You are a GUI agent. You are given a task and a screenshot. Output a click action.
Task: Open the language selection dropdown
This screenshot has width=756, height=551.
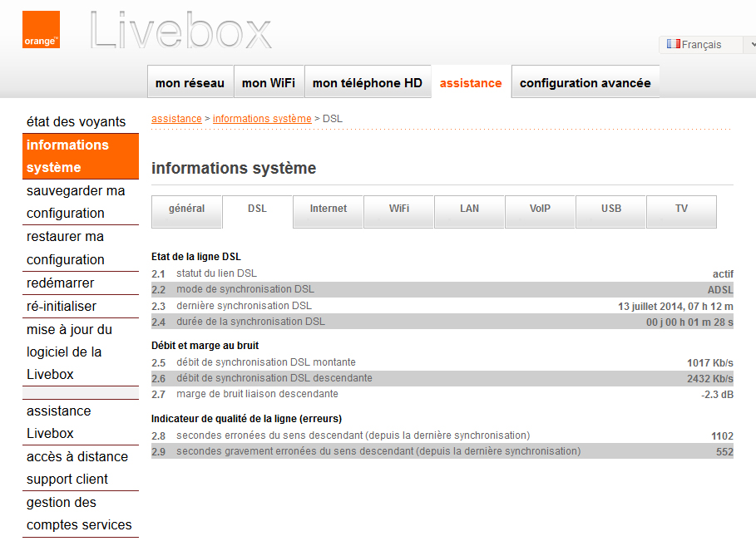749,44
